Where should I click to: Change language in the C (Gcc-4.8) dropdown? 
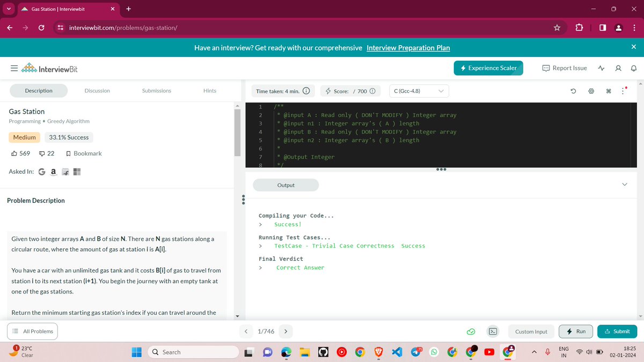click(419, 91)
